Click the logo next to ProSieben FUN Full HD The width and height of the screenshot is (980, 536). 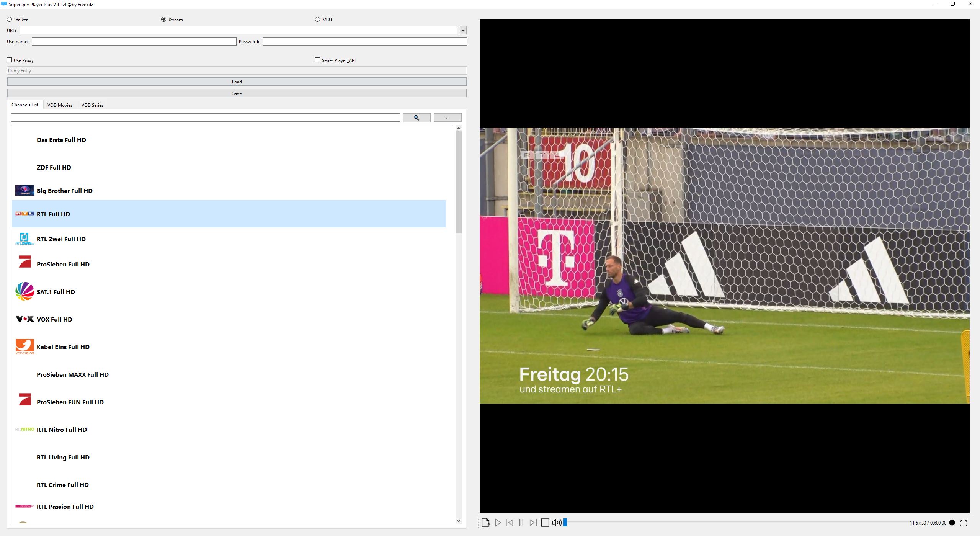click(x=24, y=400)
